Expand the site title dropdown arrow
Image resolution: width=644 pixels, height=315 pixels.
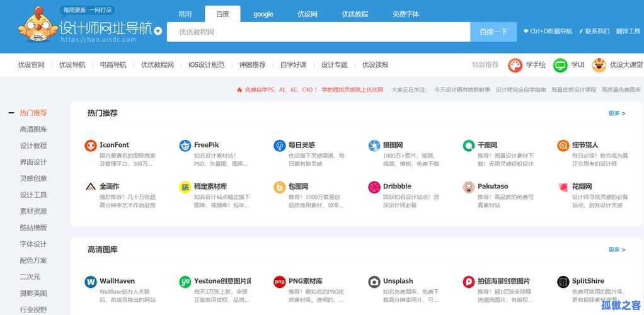pyautogui.click(x=158, y=31)
